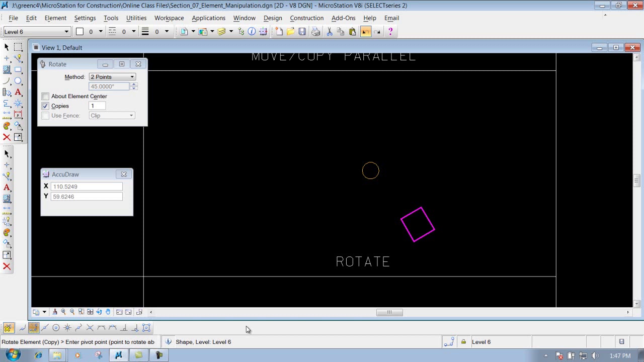Click the status bar lock icon

[463, 342]
